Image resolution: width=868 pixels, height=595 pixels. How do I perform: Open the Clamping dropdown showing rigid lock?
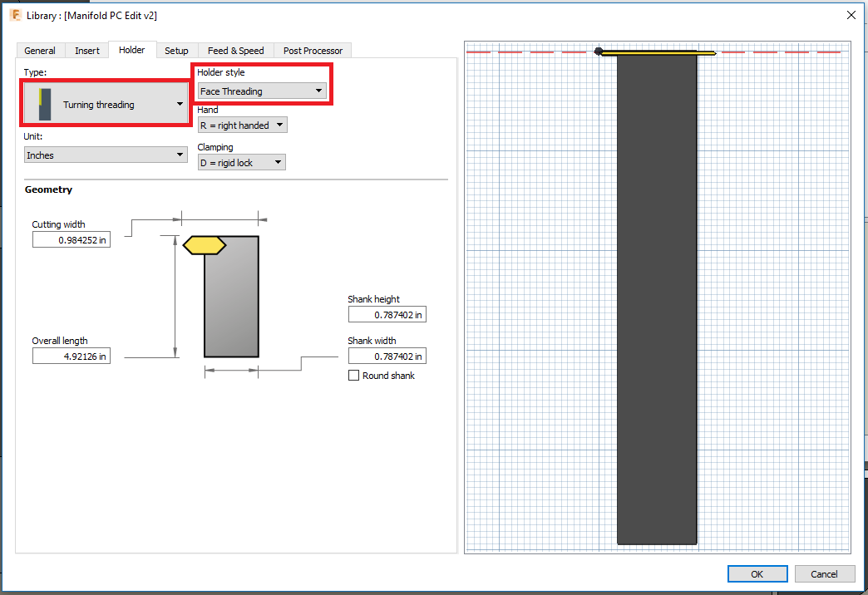[x=278, y=162]
